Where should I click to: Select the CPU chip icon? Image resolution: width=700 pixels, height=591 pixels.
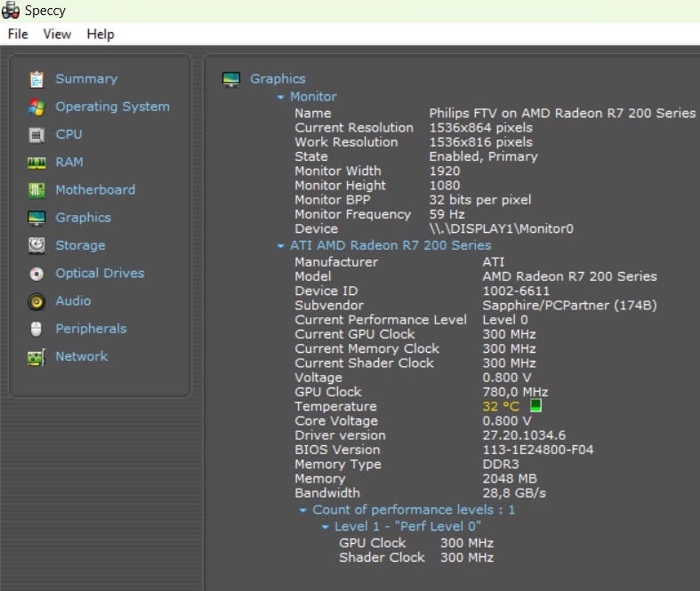click(36, 135)
